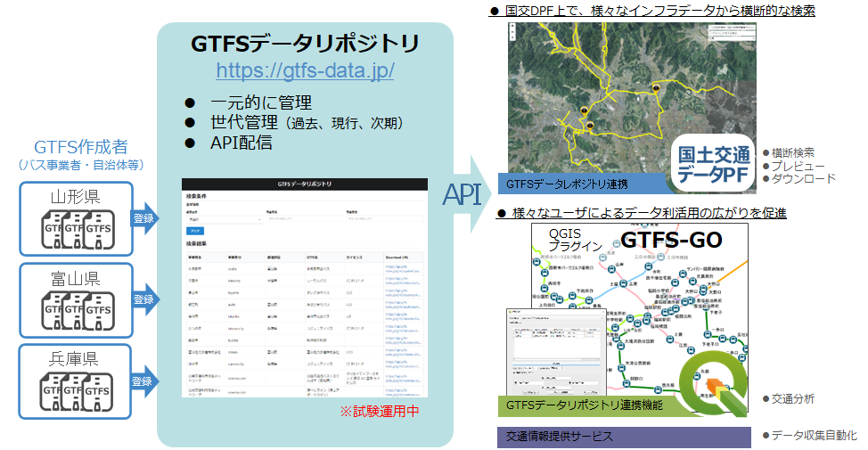Select the 大滝消防分団前 bus stop icon

(x=621, y=346)
